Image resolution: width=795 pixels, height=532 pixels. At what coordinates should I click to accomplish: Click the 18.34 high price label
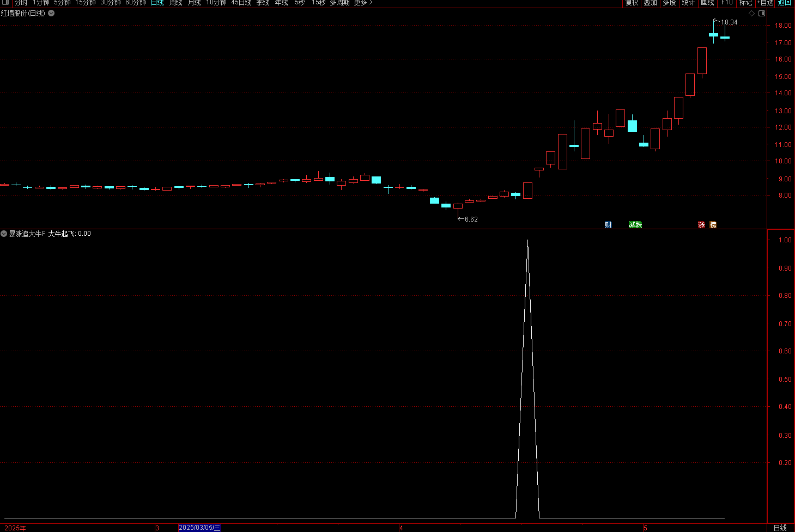729,22
